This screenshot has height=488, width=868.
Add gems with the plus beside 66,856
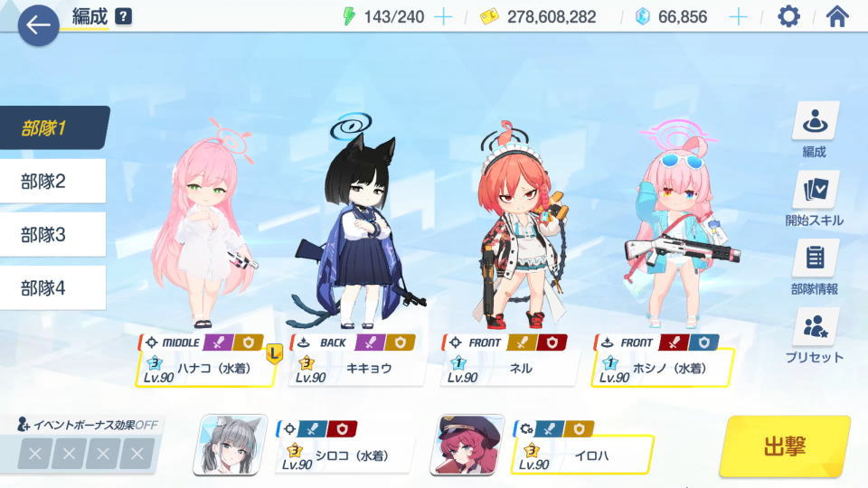point(738,17)
